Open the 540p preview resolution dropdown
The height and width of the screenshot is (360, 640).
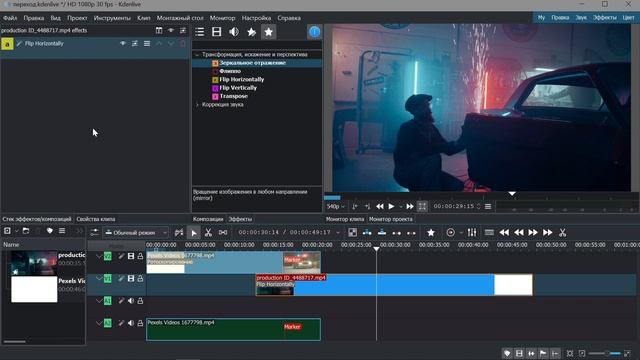[336, 207]
